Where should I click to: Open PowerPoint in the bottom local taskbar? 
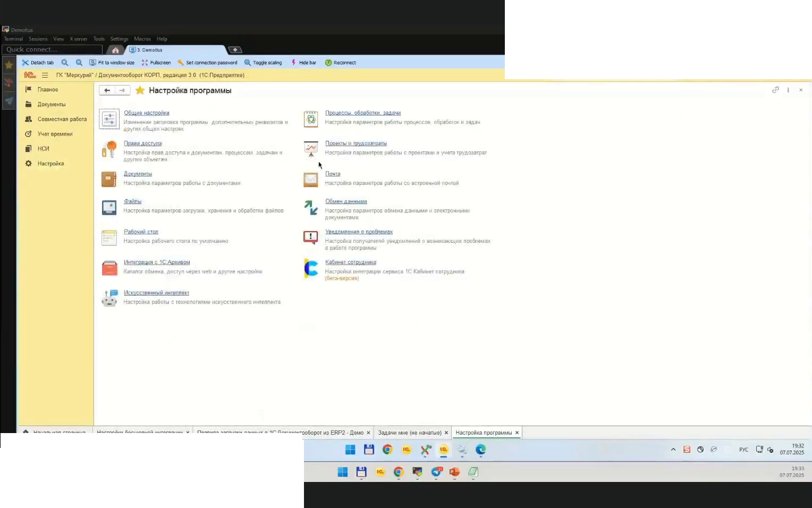tap(454, 472)
